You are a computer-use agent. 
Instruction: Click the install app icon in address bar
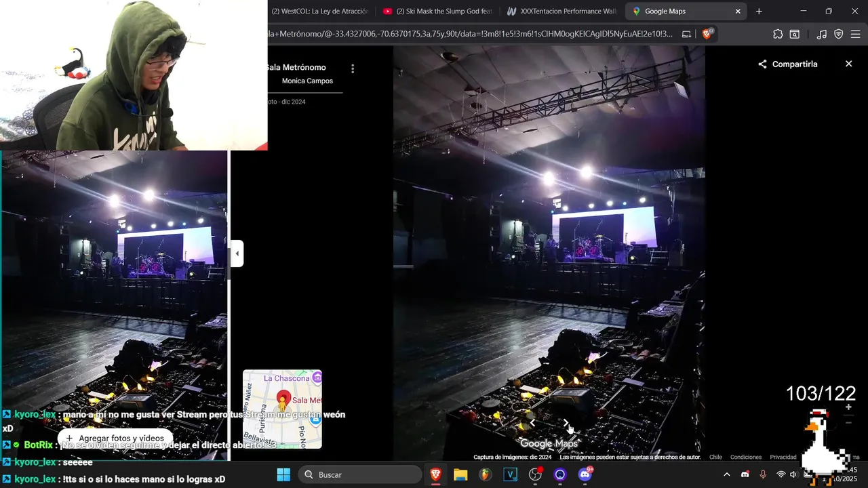686,34
